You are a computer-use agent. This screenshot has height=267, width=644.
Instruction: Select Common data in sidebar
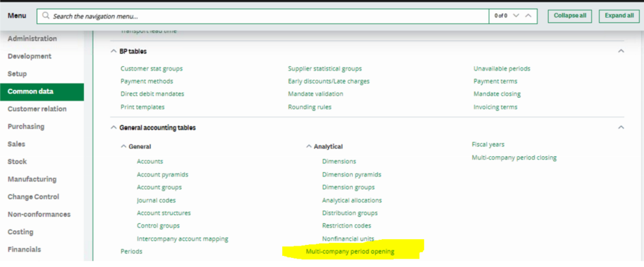pos(30,91)
